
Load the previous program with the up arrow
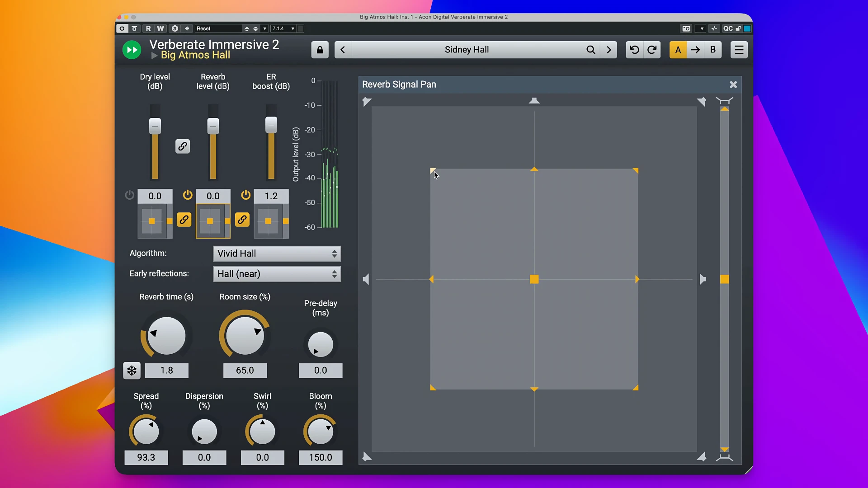coord(247,28)
